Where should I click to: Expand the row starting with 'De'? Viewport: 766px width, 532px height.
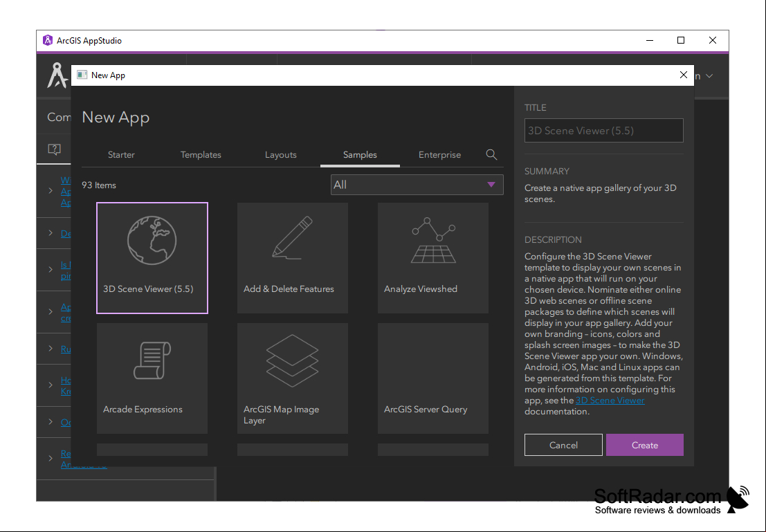click(51, 233)
